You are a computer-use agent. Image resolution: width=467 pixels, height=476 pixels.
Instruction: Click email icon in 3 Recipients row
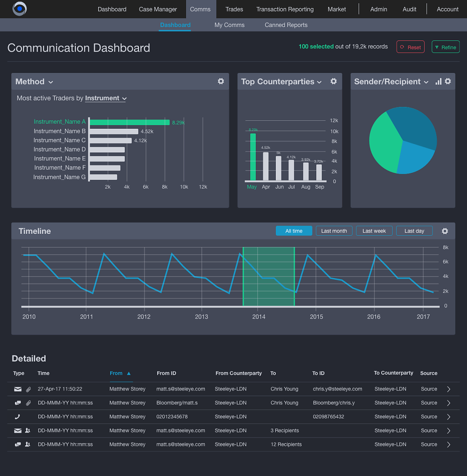[x=18, y=430]
